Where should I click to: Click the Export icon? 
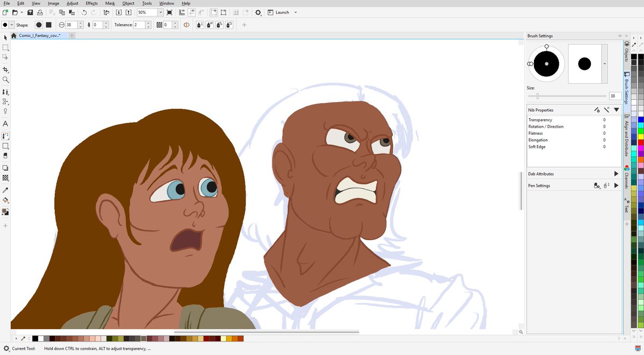129,12
